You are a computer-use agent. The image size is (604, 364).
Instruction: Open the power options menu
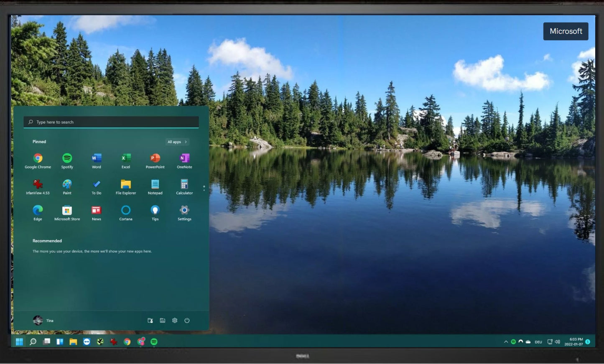tap(187, 321)
